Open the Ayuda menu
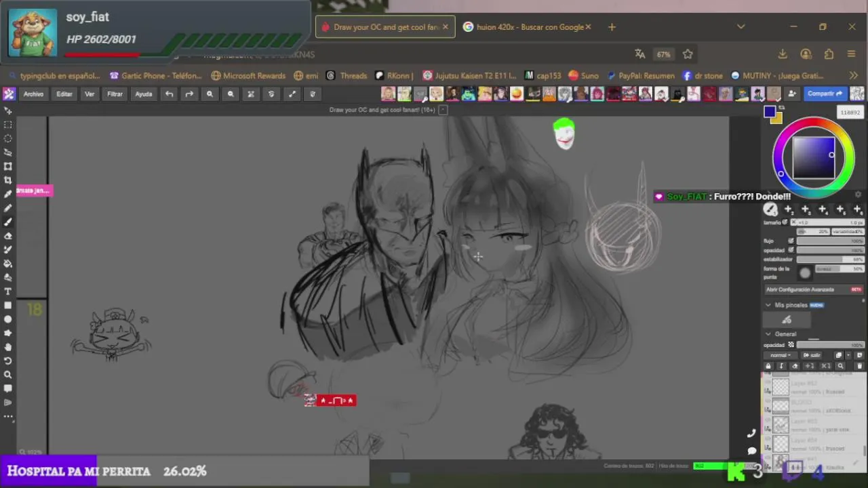Image resolution: width=868 pixels, height=488 pixels. point(144,94)
